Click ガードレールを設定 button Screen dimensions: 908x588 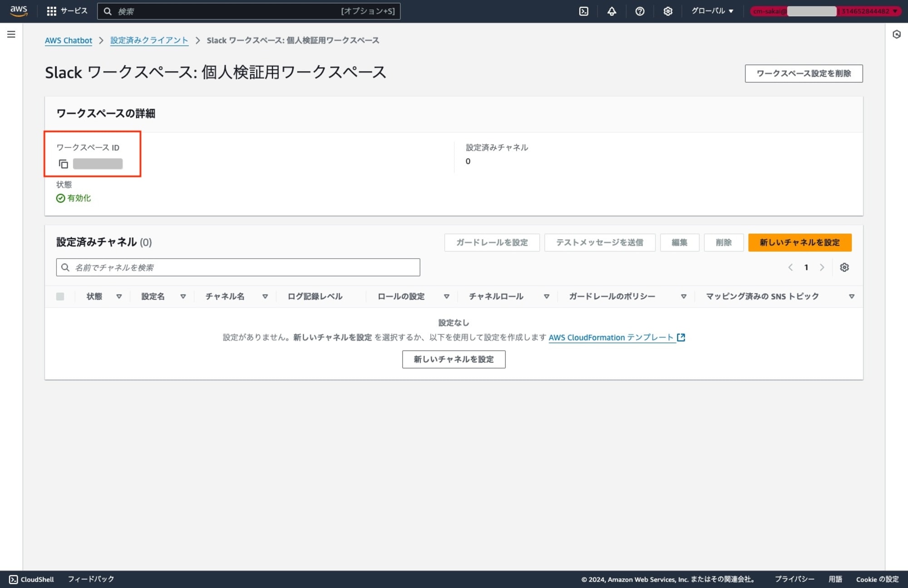(x=492, y=242)
